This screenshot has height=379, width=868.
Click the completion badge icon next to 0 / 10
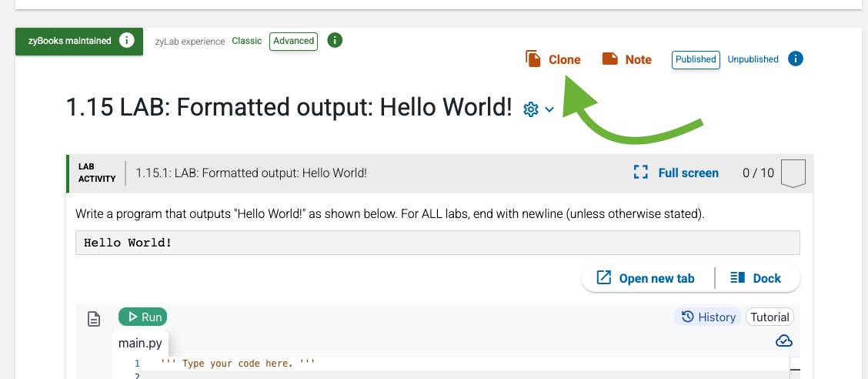(x=793, y=173)
